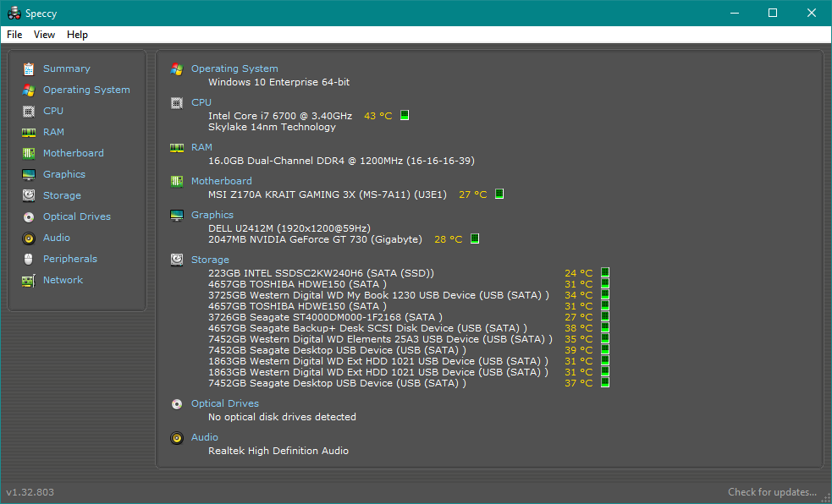The width and height of the screenshot is (832, 504).
Task: Click the WD Elements 25A3 USB Device line
Action: point(380,339)
